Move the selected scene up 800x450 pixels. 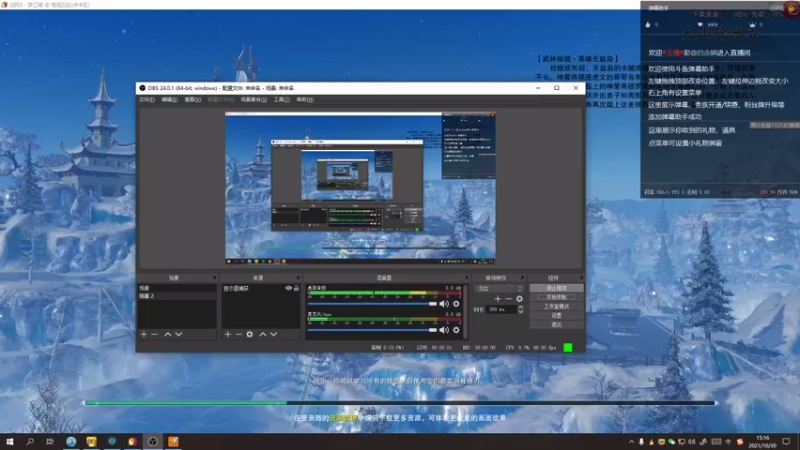167,334
